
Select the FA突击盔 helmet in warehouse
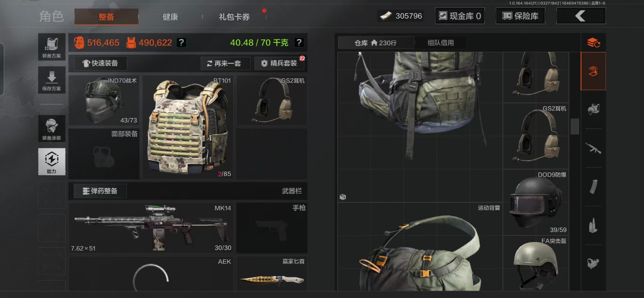click(x=536, y=263)
